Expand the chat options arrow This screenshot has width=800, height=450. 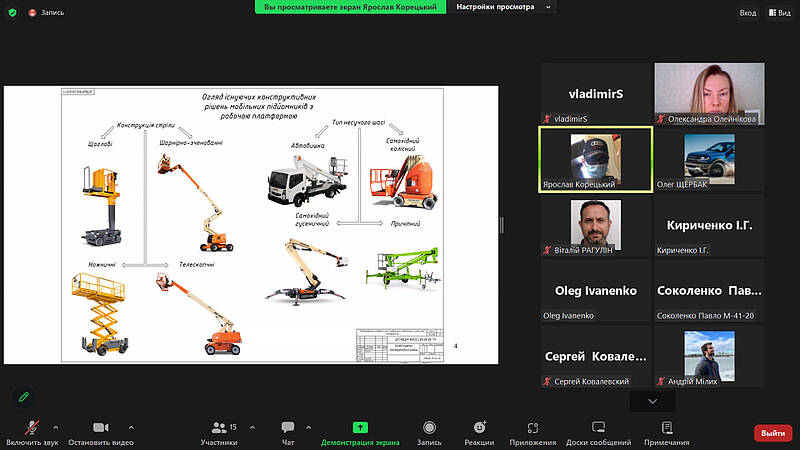[x=308, y=428]
